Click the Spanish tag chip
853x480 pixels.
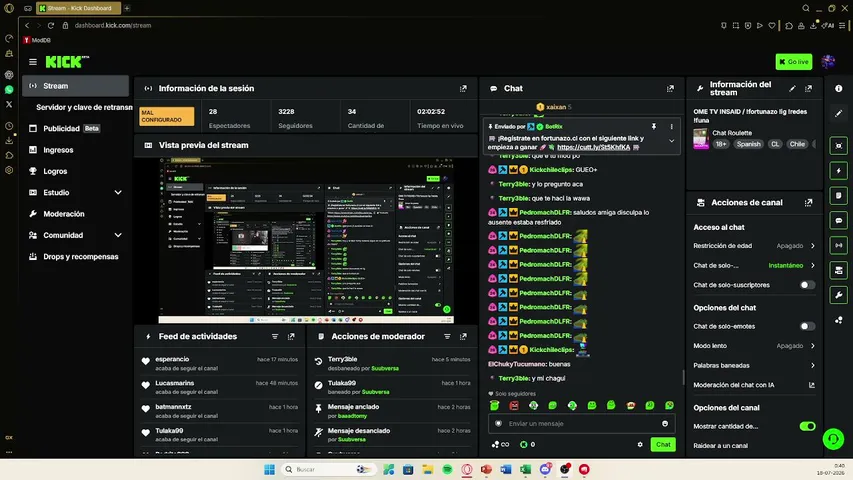748,144
